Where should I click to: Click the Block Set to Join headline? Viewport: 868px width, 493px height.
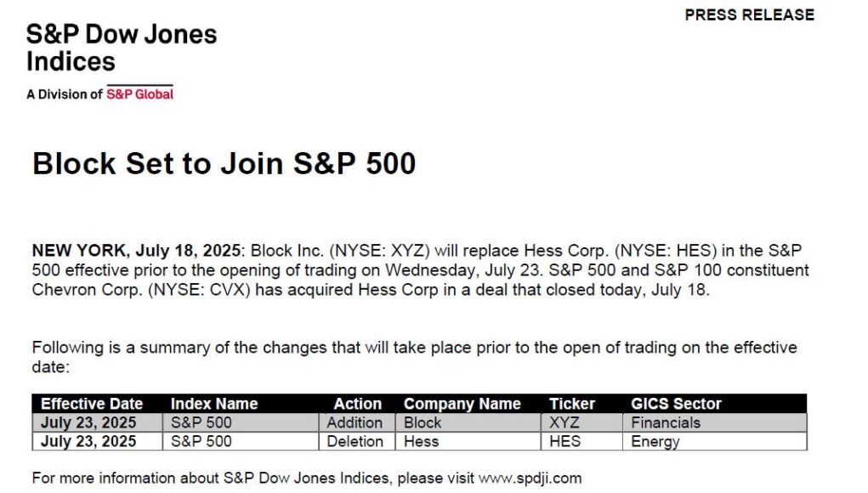[224, 164]
